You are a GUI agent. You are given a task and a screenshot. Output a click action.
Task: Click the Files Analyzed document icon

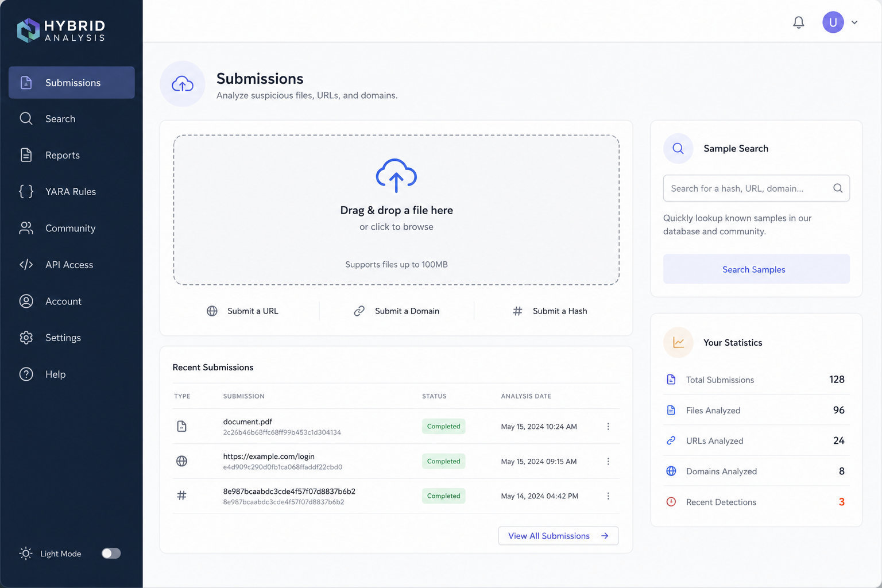tap(671, 410)
